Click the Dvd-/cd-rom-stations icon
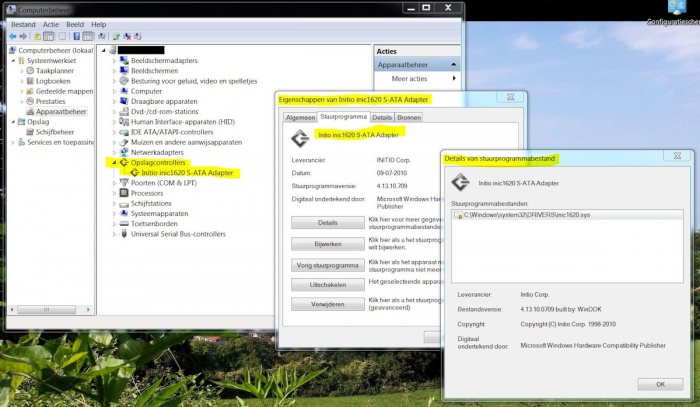700x407 pixels. (x=124, y=112)
